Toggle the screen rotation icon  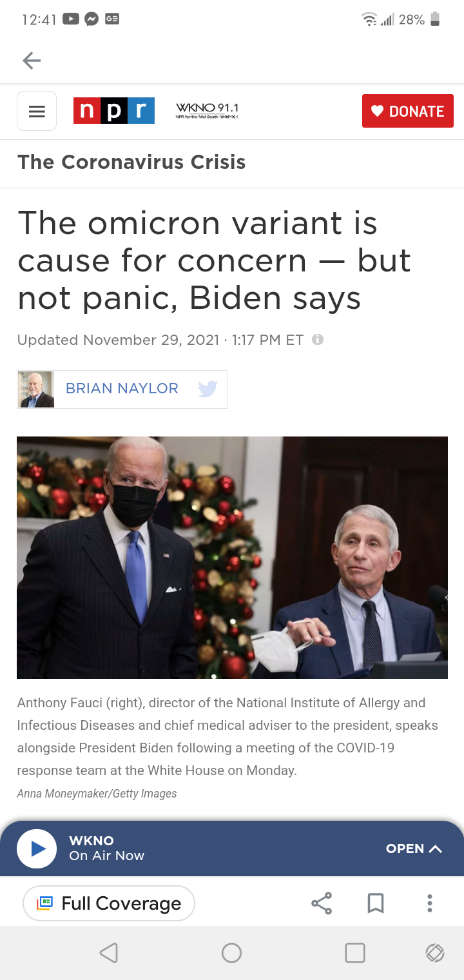point(435,953)
